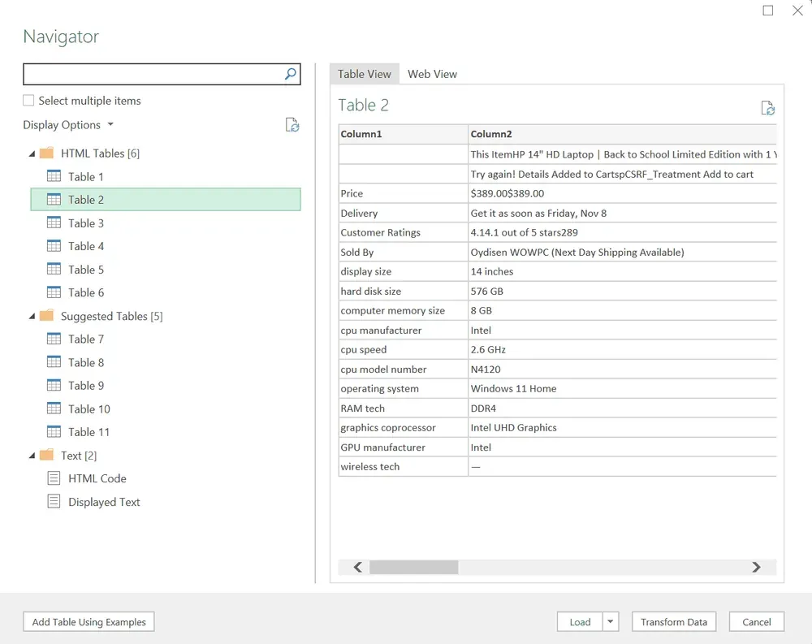Select the Table 9 label in the tree

tap(86, 386)
